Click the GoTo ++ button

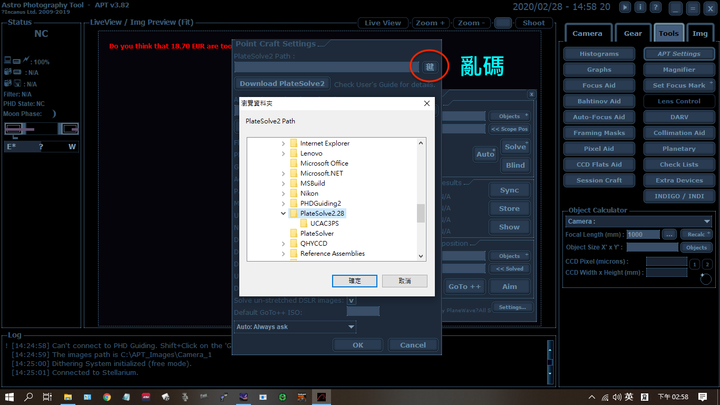tap(464, 287)
